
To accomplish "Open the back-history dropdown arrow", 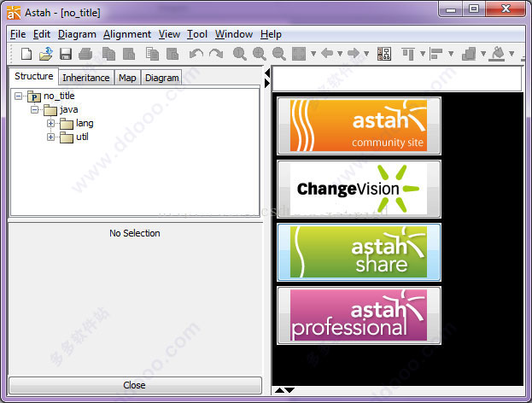I will [x=340, y=54].
